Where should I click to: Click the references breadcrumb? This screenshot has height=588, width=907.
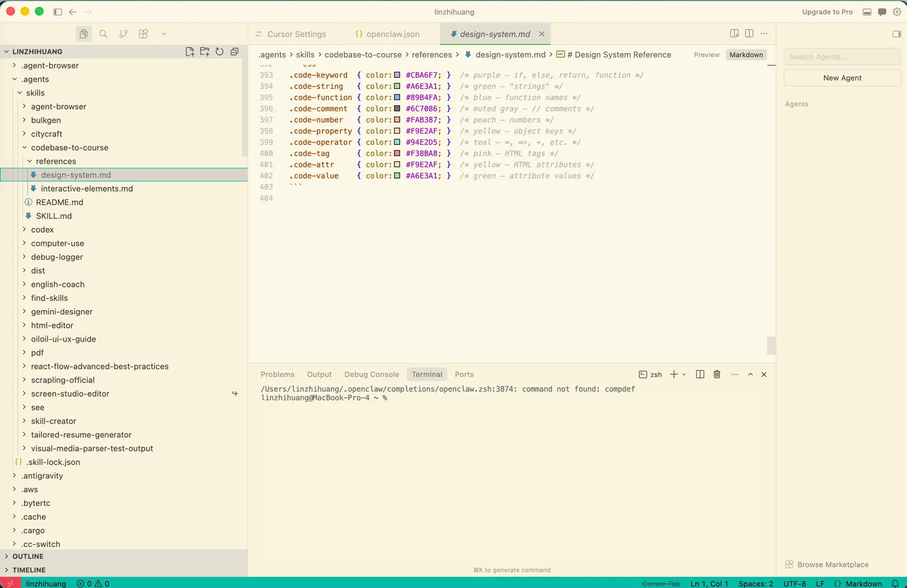[432, 55]
